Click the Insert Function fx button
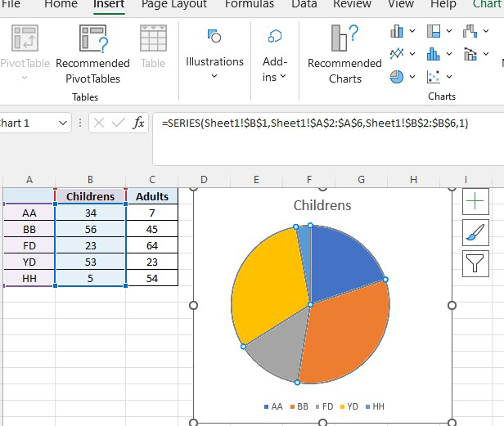This screenshot has width=504, height=426. (x=138, y=123)
